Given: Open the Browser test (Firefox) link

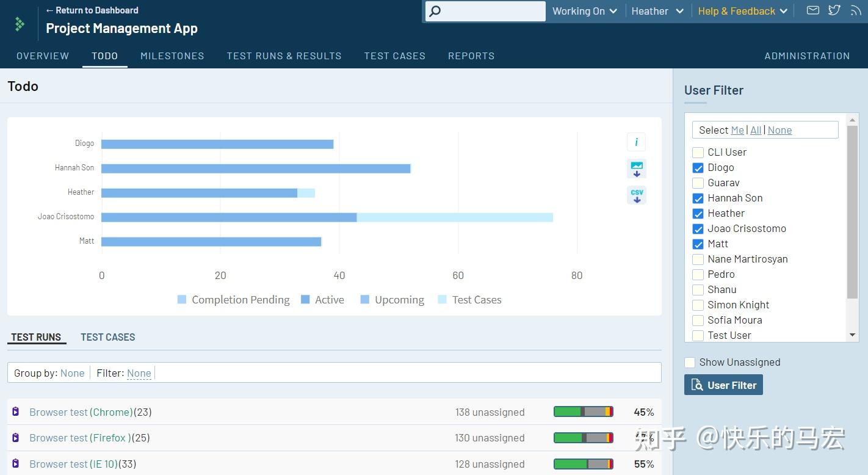Looking at the screenshot, I should [81, 438].
